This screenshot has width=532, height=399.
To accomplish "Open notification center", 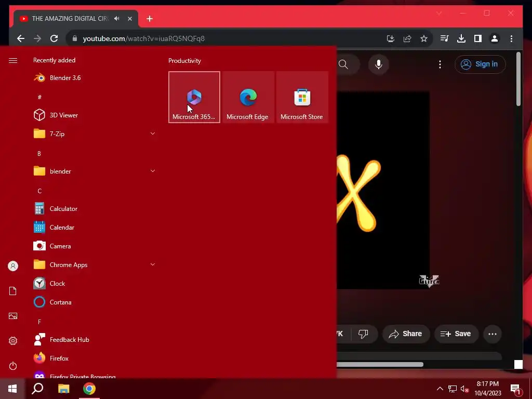I will point(516,389).
